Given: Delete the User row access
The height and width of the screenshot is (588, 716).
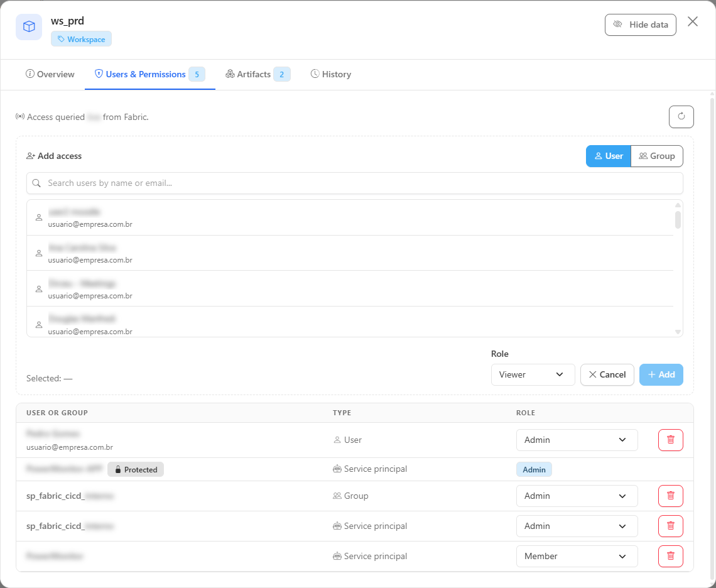Looking at the screenshot, I should click(x=670, y=440).
